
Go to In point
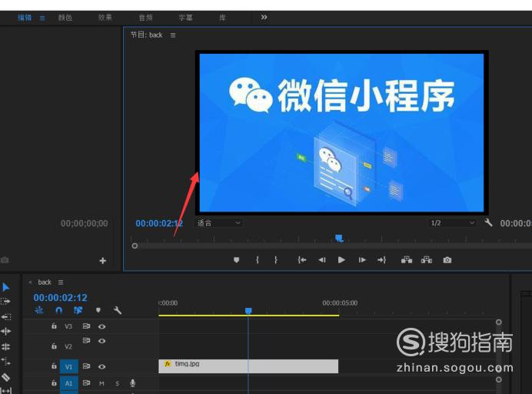pos(301,260)
